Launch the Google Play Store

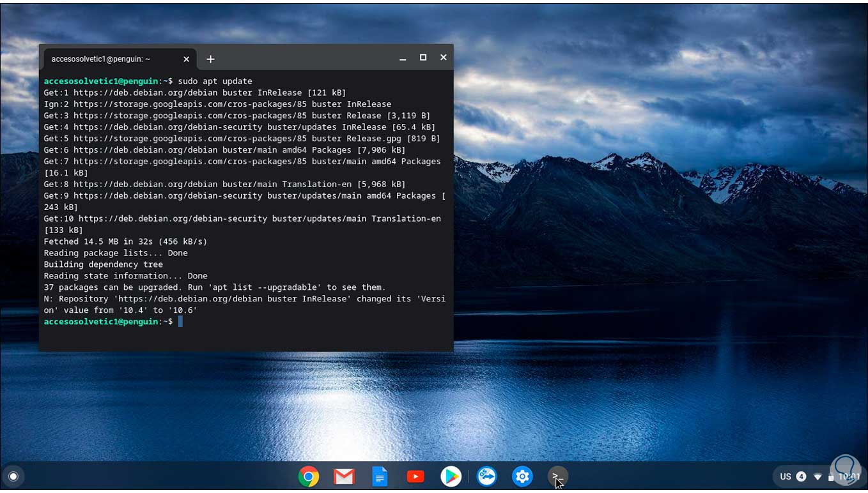pos(451,476)
